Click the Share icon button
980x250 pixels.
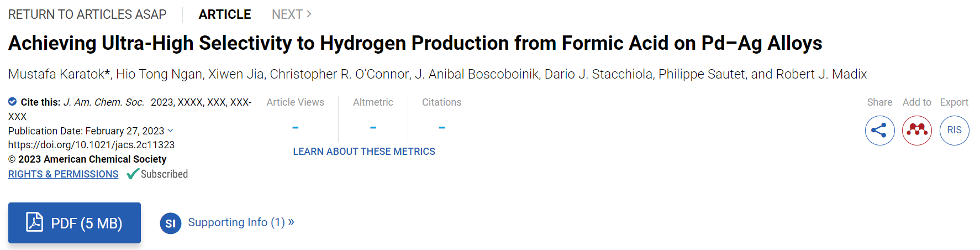point(879,131)
